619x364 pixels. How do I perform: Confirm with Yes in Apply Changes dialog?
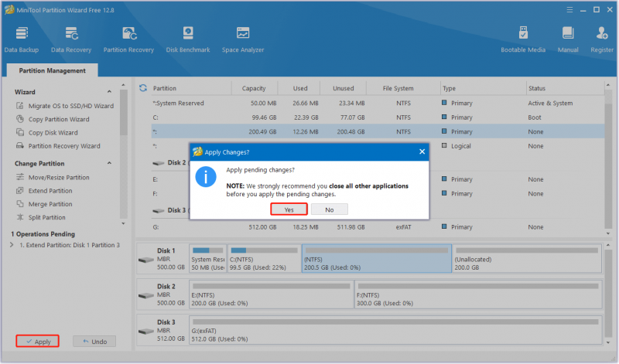[x=289, y=209]
